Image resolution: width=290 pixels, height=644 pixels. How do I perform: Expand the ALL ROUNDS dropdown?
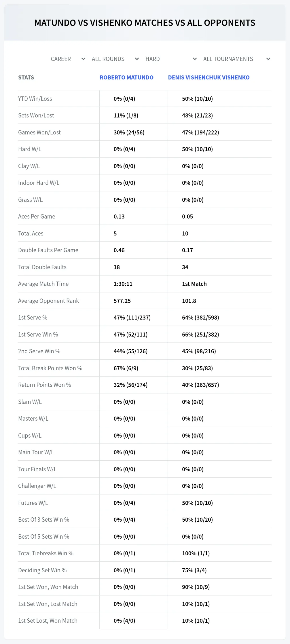(115, 59)
